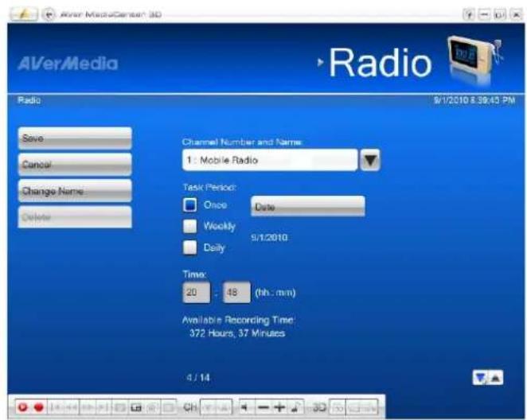Click the rewind button
Screen dimensions: 527x420
(71, 407)
